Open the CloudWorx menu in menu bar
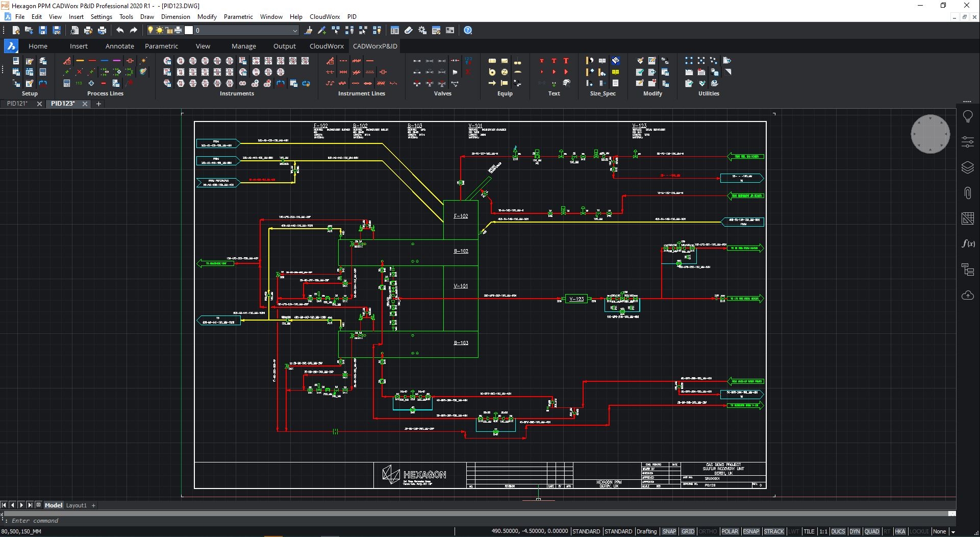The height and width of the screenshot is (537, 980). pos(324,16)
